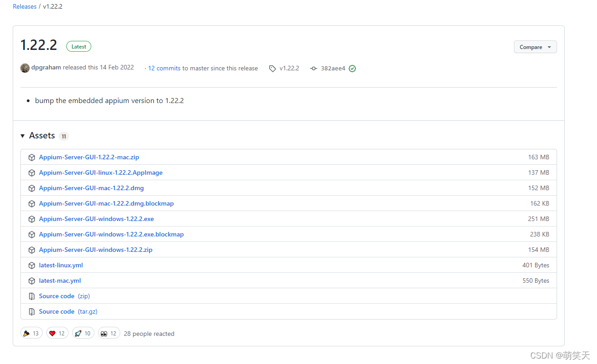Click the tag icon next to v1.22.2
Screen dimensions: 597x364
(272, 69)
